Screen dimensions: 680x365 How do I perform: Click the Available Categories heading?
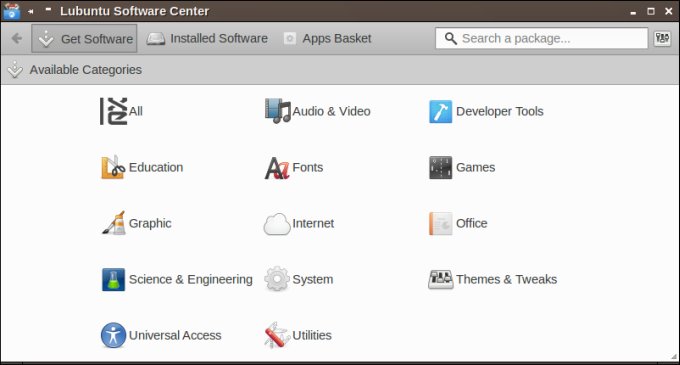[x=85, y=69]
